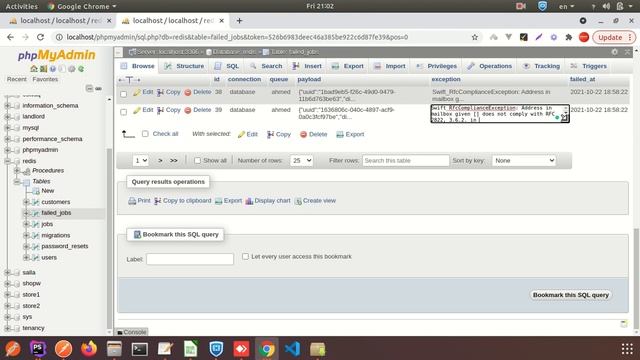Open the Insert tab
640x360 pixels.
pos(307,66)
